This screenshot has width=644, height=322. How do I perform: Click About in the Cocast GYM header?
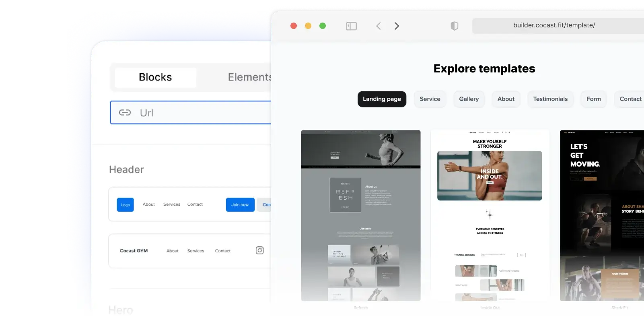pyautogui.click(x=173, y=251)
